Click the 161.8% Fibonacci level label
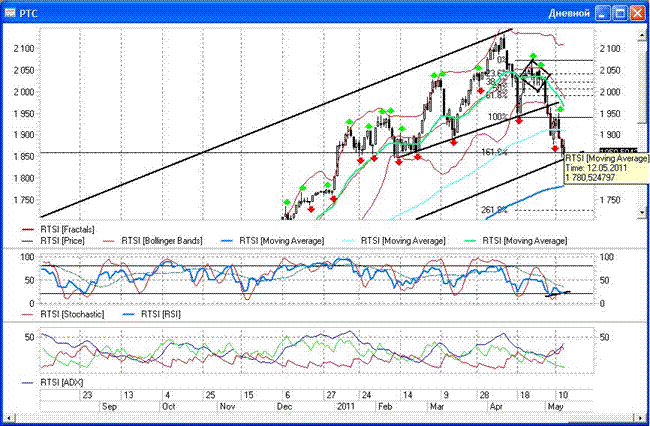 tap(494, 152)
